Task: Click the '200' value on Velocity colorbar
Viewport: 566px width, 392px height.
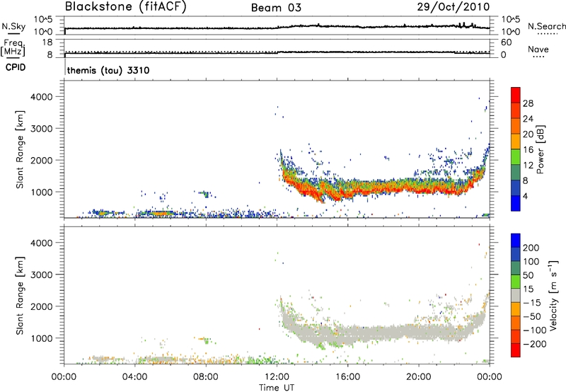Action: pyautogui.click(x=531, y=248)
